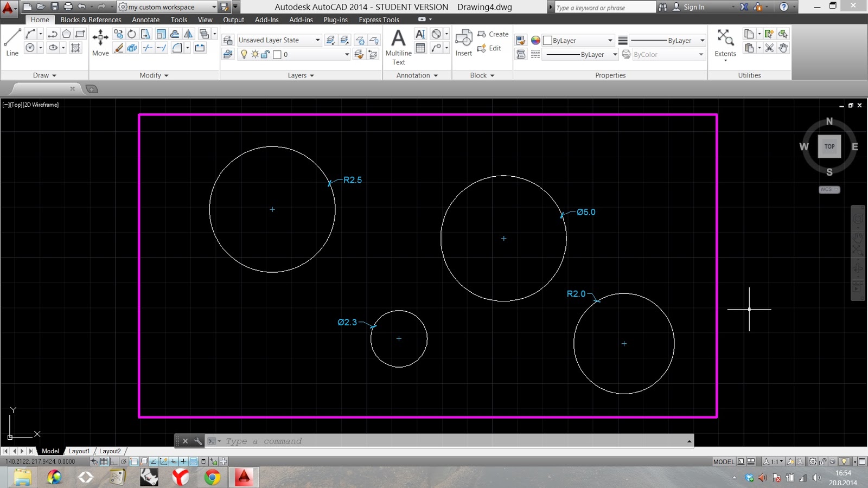This screenshot has height=488, width=868.
Task: Open the Unsaved Layer State dropdown
Action: (279, 40)
